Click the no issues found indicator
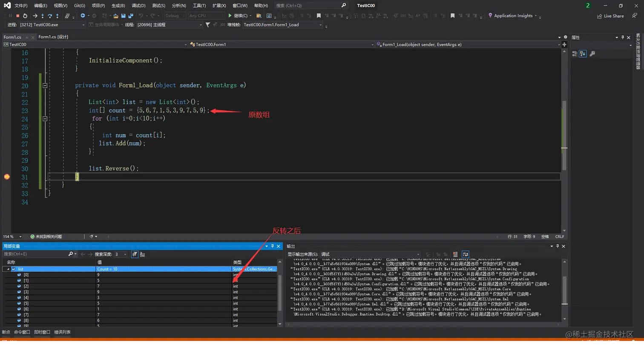The height and width of the screenshot is (349, 644). tap(46, 237)
